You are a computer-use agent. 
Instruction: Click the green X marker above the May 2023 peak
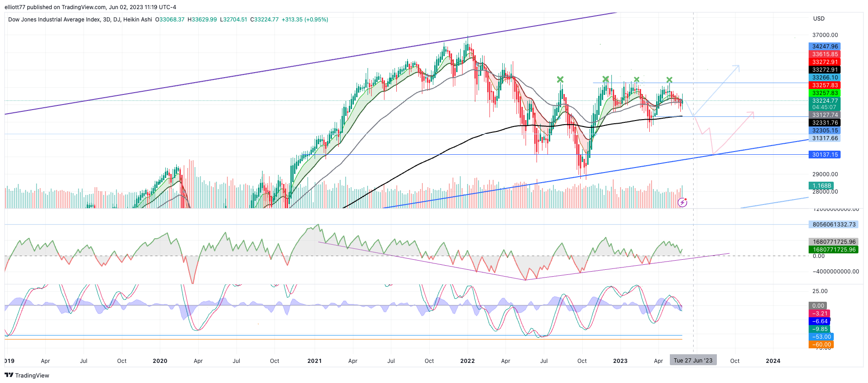point(669,80)
